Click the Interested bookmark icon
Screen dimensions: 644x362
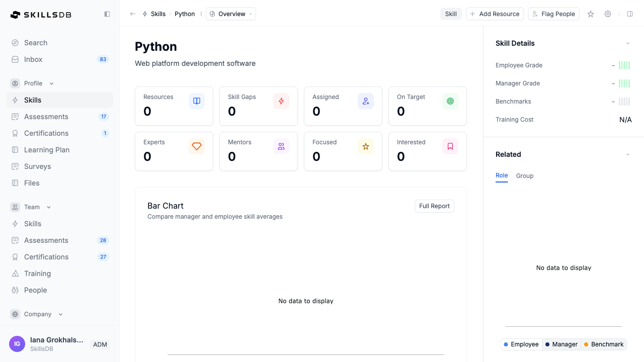pyautogui.click(x=450, y=146)
